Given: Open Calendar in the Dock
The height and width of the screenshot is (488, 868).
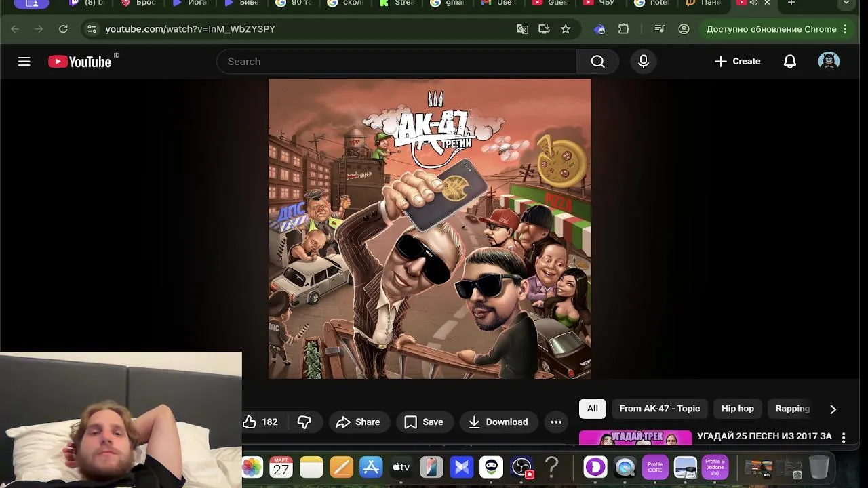Looking at the screenshot, I should click(x=281, y=467).
